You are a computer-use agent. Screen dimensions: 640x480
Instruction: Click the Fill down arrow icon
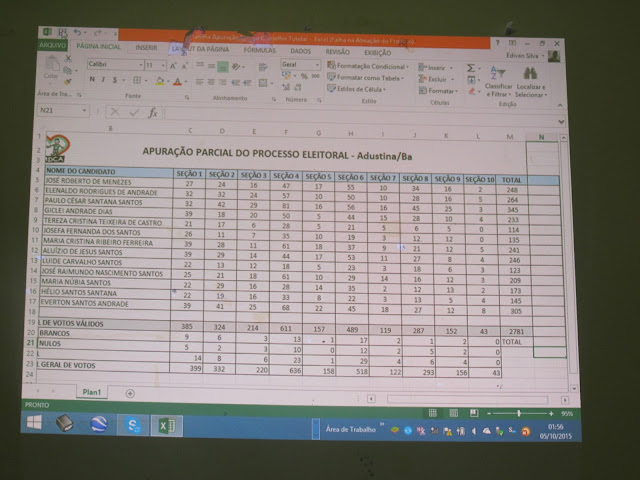coord(471,80)
